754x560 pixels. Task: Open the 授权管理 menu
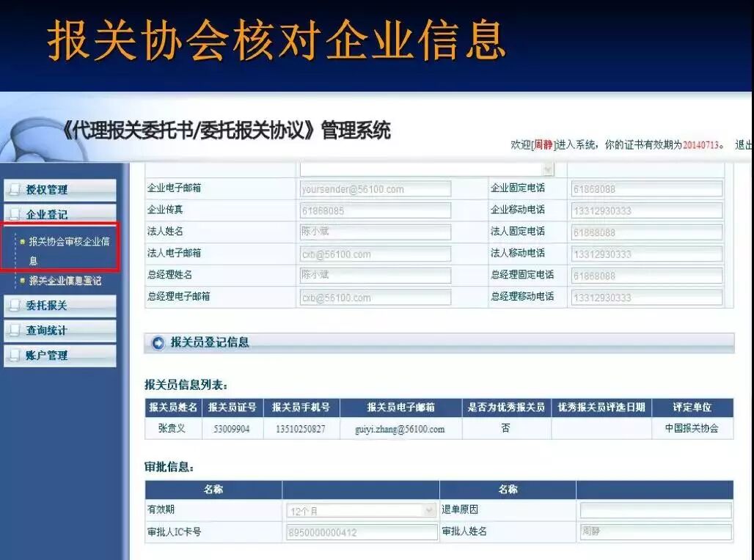[x=59, y=189]
